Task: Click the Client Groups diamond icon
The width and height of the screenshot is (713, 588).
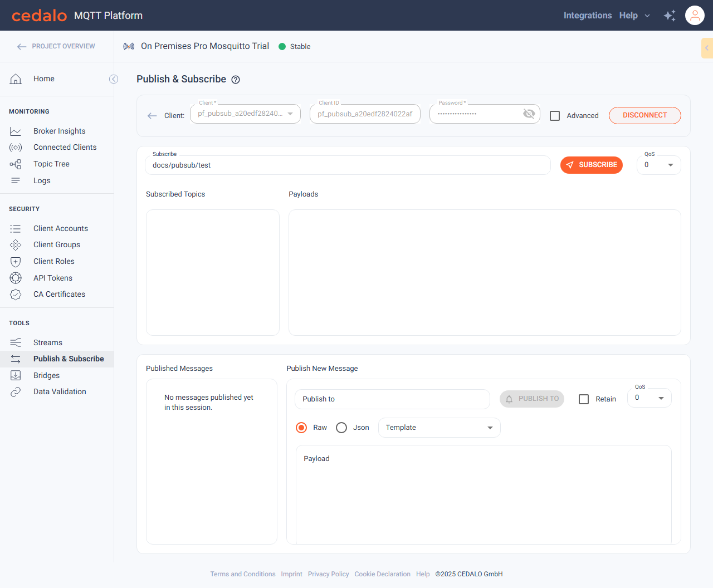Action: coord(16,245)
